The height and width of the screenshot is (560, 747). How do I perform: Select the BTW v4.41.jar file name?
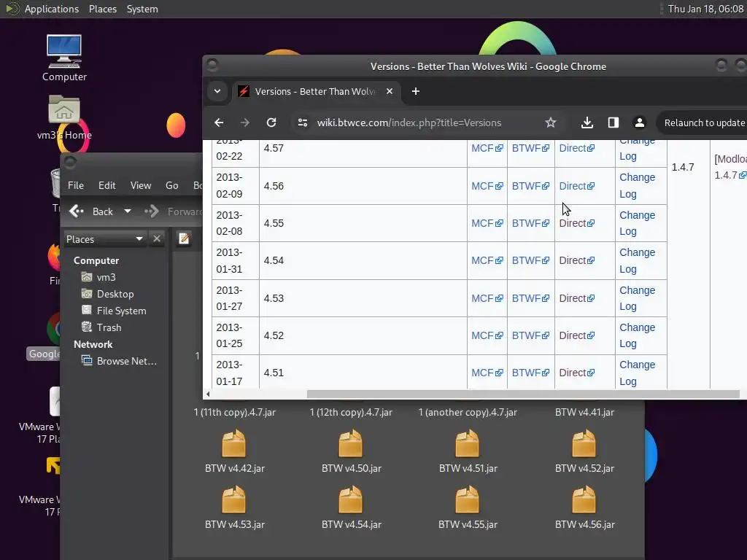584,413
